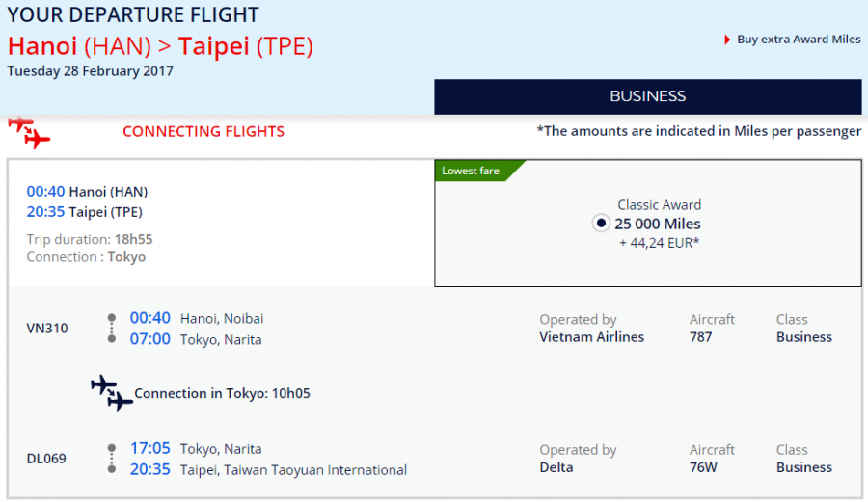Click the Delta operator name
Viewport: 868px width, 502px height.
coord(556,467)
